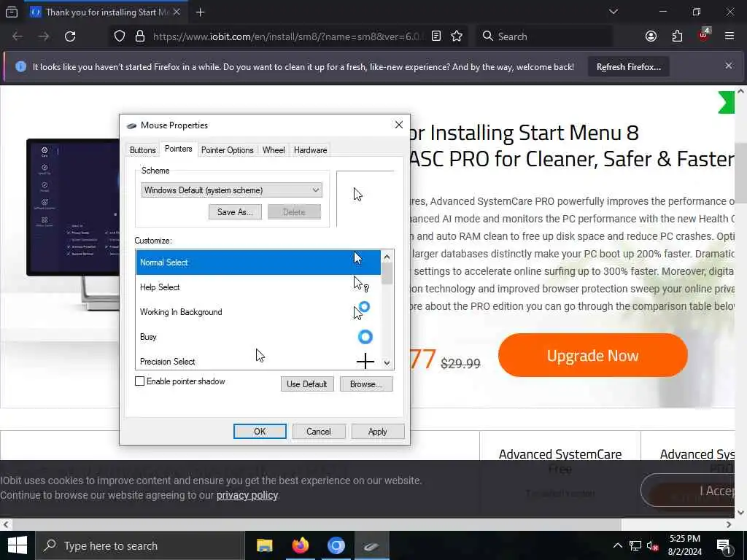747x560 pixels.
Task: Enable pointer shadow checkbox
Action: 139,381
